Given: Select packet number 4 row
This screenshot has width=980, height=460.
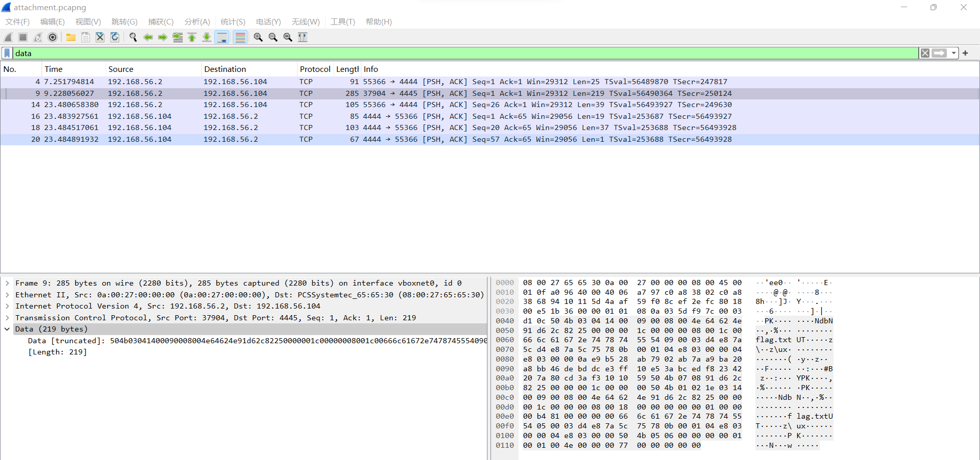Looking at the screenshot, I should [489, 82].
